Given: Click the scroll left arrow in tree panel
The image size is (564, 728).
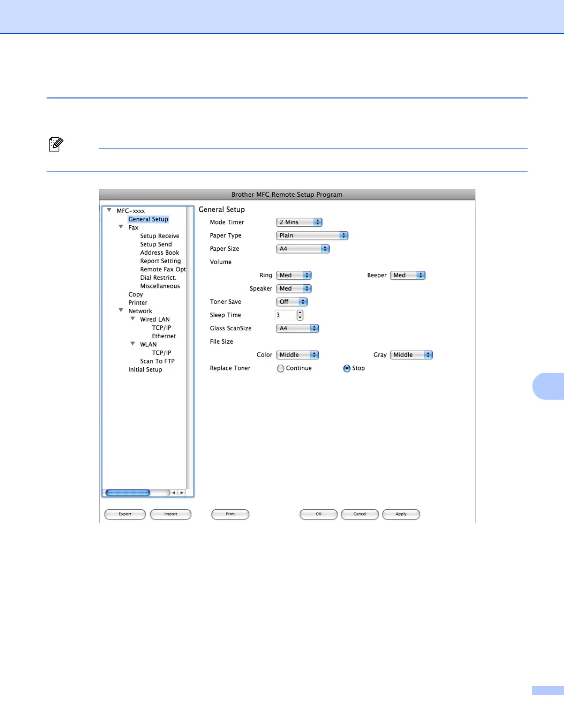Looking at the screenshot, I should [x=174, y=493].
